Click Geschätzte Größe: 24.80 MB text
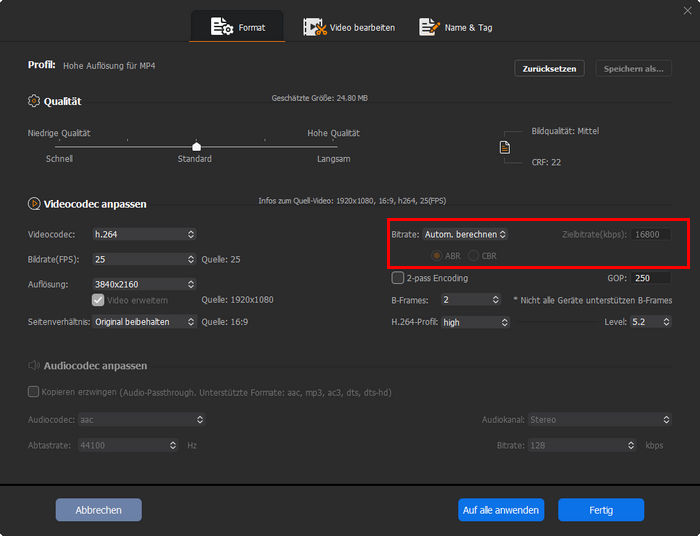 pyautogui.click(x=320, y=98)
